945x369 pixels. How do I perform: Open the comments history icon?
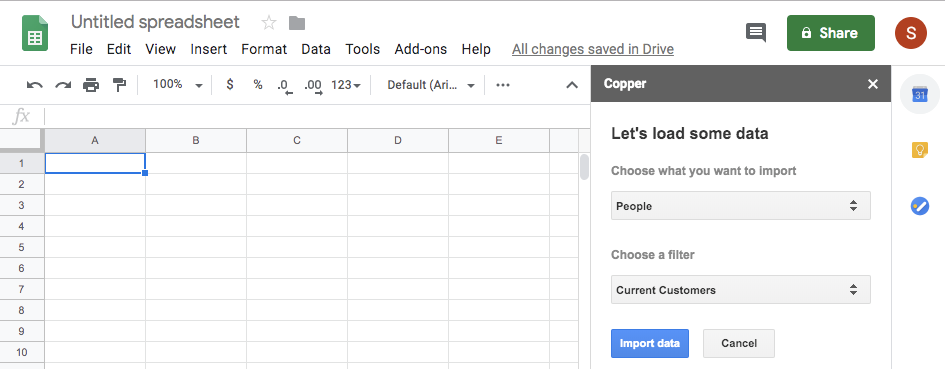(x=756, y=33)
